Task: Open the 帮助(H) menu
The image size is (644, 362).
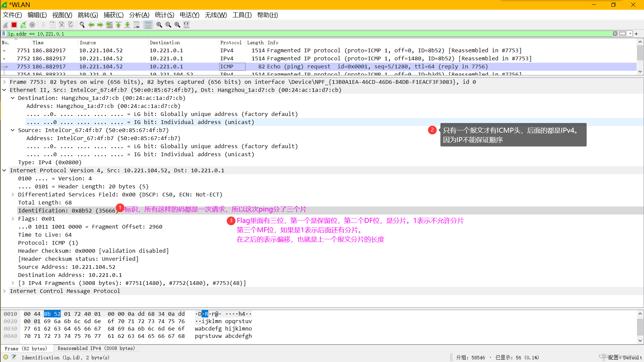Action: tap(267, 15)
